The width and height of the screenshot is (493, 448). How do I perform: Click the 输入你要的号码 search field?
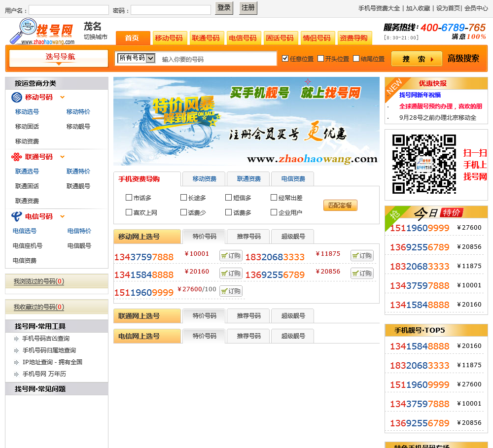(x=217, y=59)
